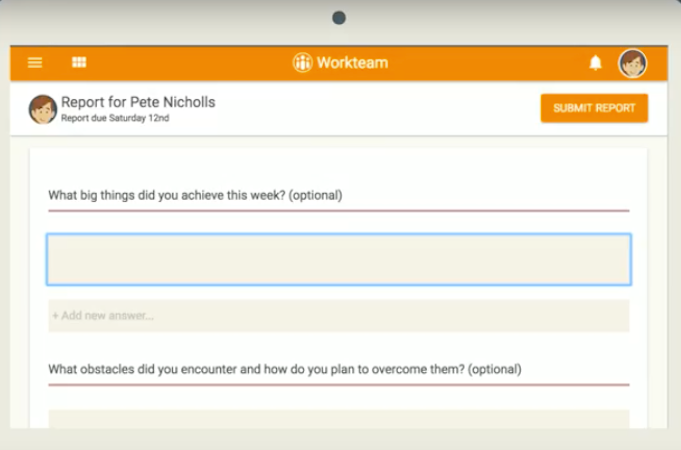Click the 'Report for Pete Nicholls' heading
This screenshot has width=681, height=450.
(x=138, y=102)
